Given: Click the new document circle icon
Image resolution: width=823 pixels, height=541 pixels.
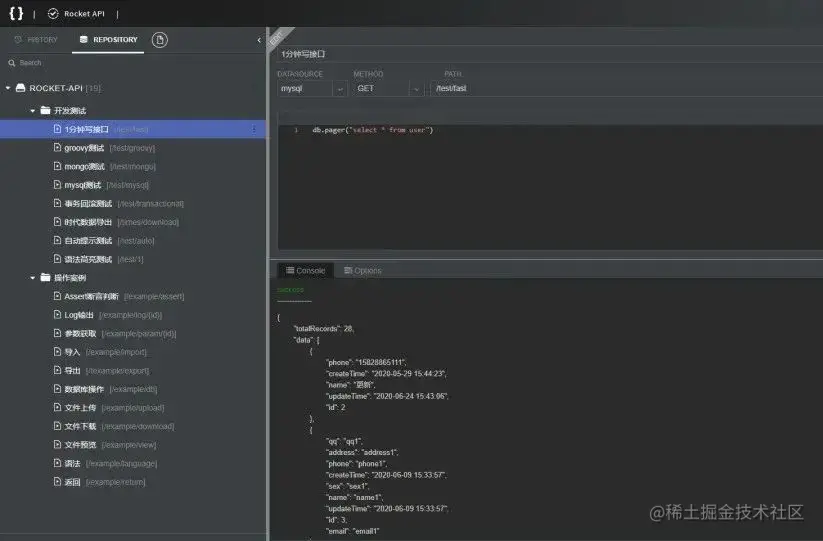Looking at the screenshot, I should pyautogui.click(x=160, y=40).
